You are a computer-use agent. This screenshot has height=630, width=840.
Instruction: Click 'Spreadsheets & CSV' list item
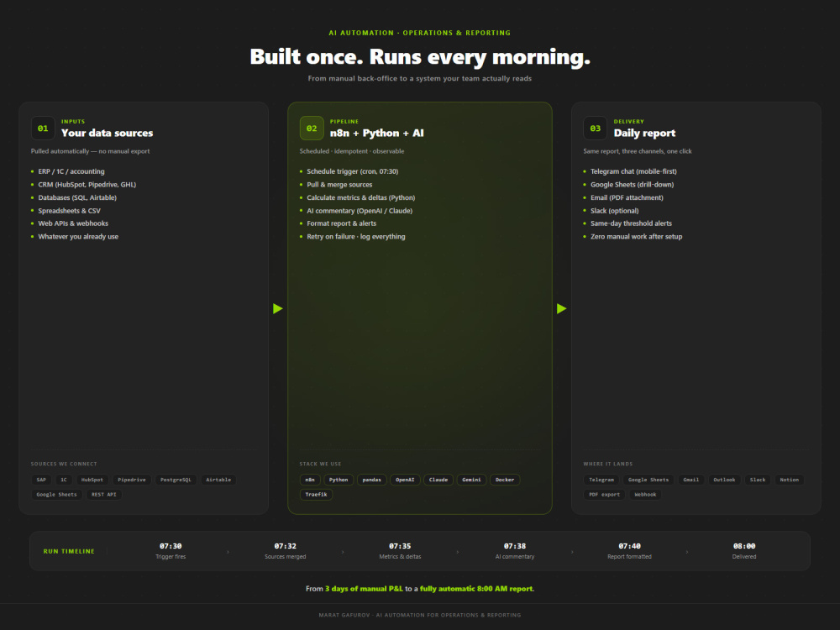[69, 211]
